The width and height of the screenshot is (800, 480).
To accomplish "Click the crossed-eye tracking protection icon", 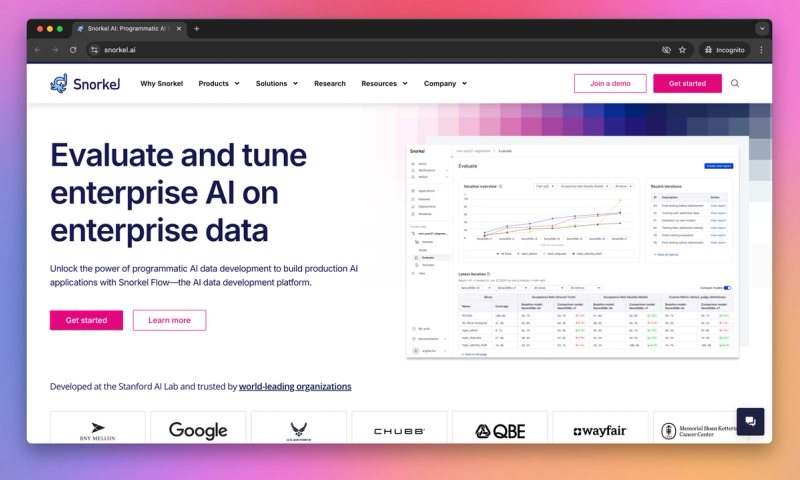I will coord(666,50).
